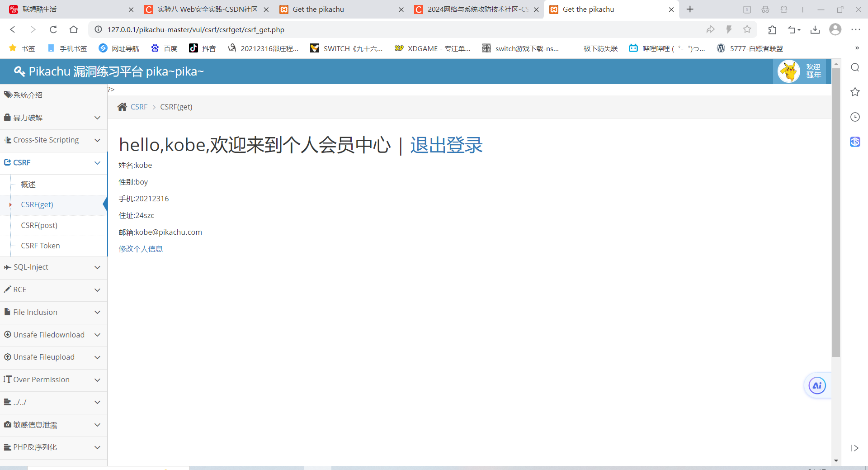Expand the Over Permission chevron

(x=97, y=380)
